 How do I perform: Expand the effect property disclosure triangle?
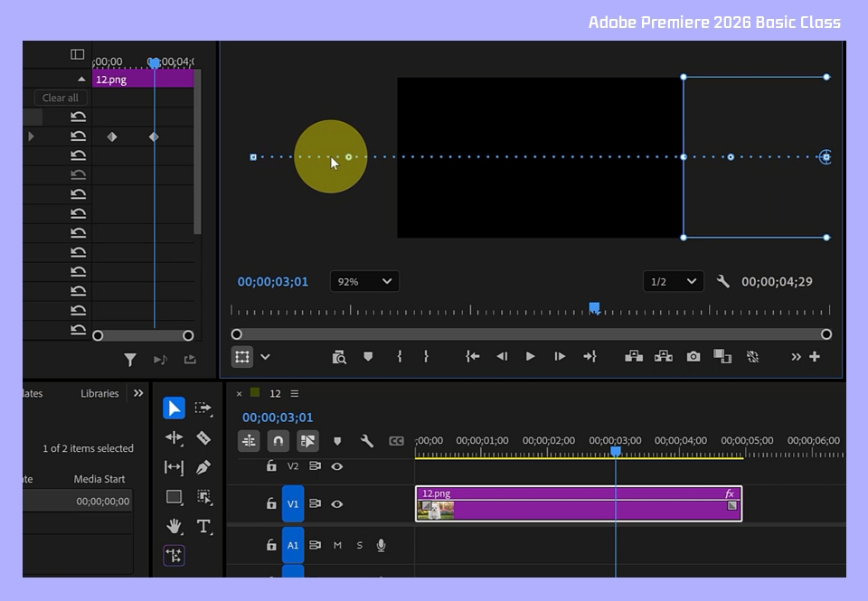(x=31, y=136)
